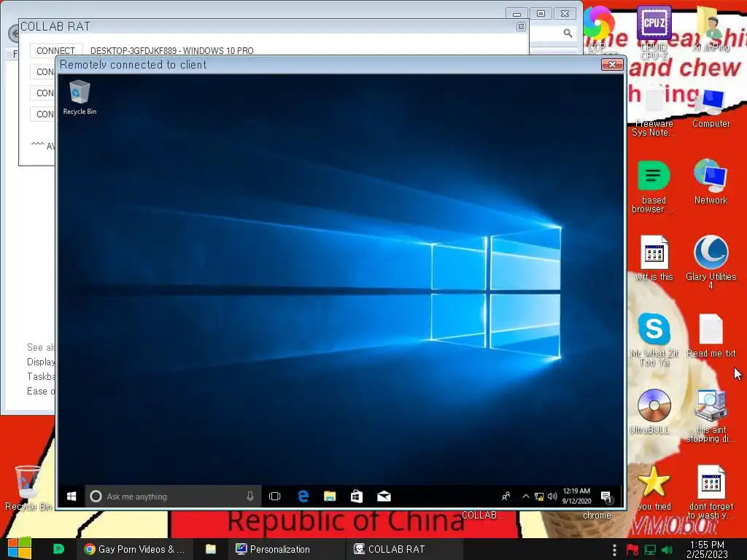The height and width of the screenshot is (560, 747).
Task: Open 'this aint stopping di...' desktop icon
Action: pyautogui.click(x=711, y=416)
